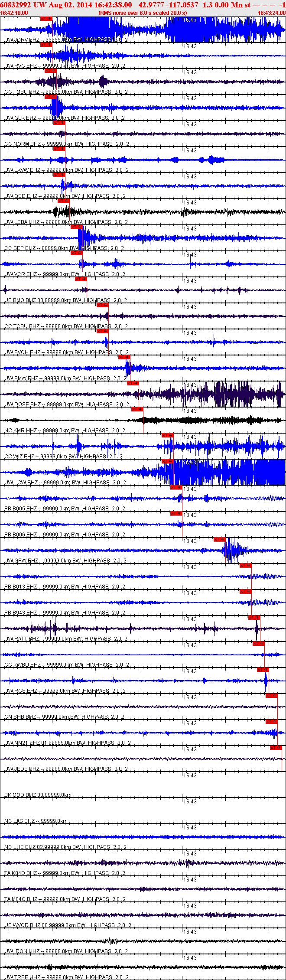The image size is (286, 980).
Task: Click the red pick flag on UW.JORV trace
Action: (x=46, y=19)
